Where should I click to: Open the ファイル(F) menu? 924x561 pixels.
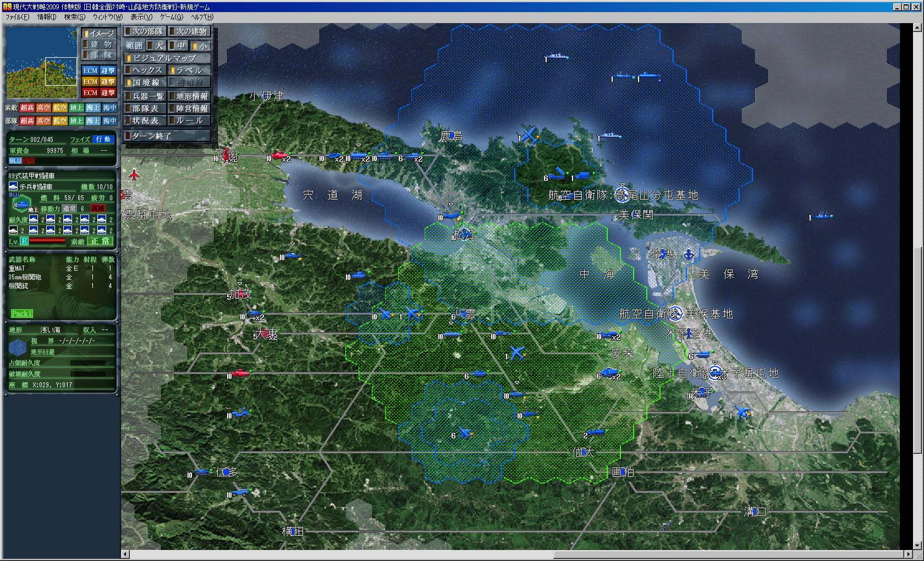pos(18,17)
